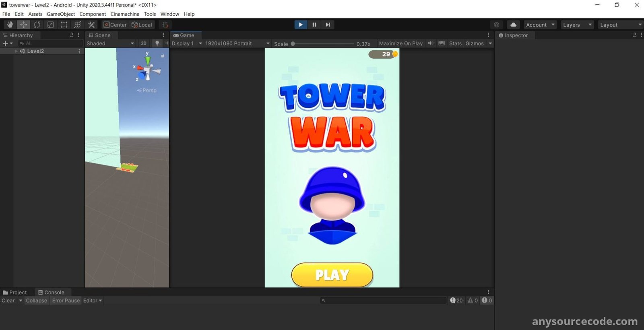Toggle 2D view mode in Scene
644x330 pixels.
pos(144,43)
